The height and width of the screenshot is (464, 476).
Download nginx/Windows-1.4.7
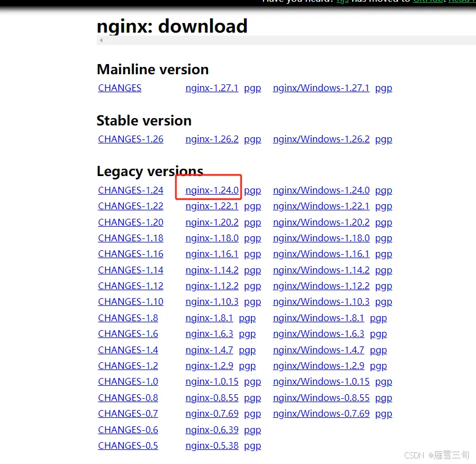(x=319, y=350)
